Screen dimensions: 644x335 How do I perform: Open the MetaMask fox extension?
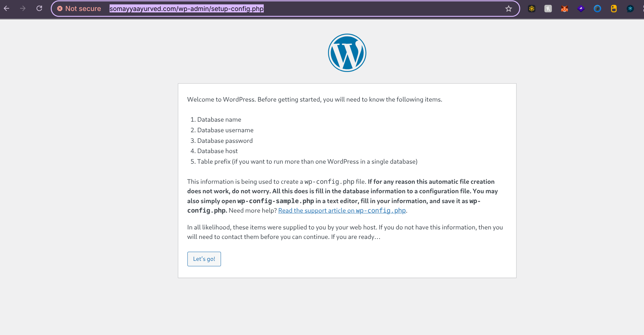(x=564, y=8)
